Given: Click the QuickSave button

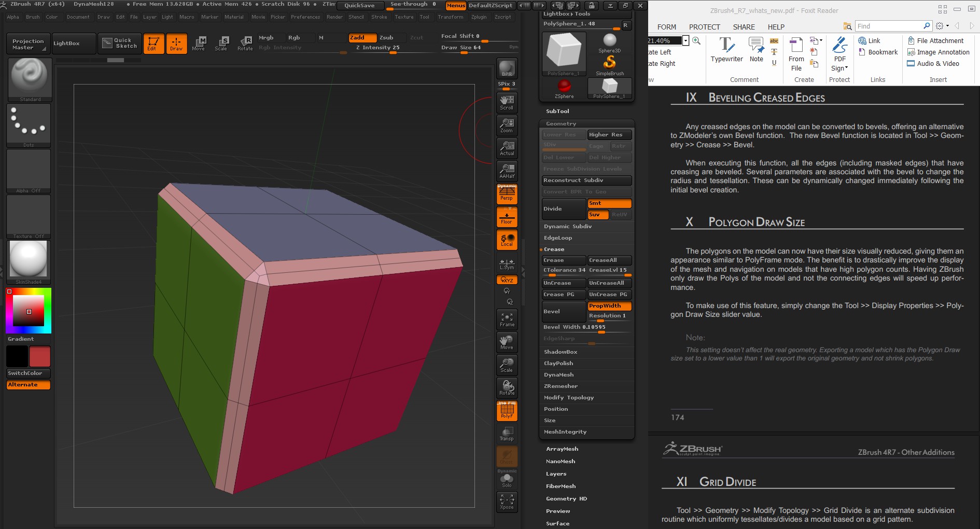Looking at the screenshot, I should coord(360,6).
